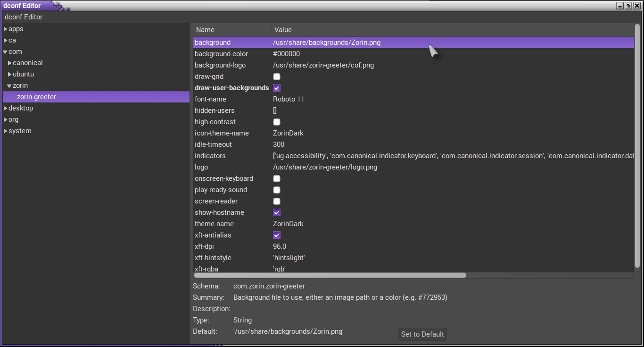Disable the show-hostname option
The image size is (644, 347).
pos(276,212)
